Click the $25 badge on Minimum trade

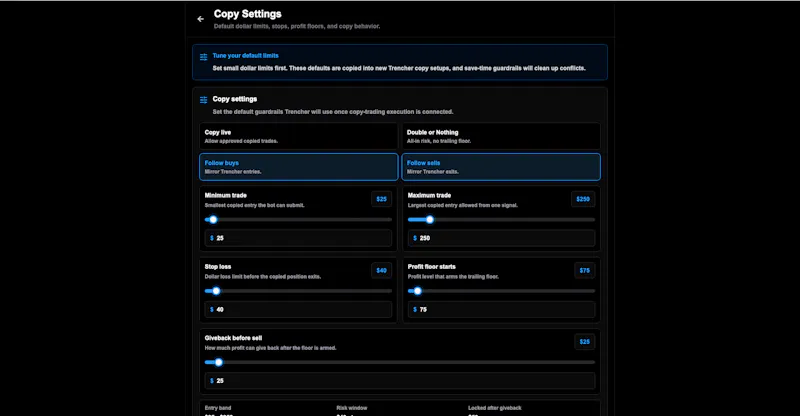coord(382,199)
